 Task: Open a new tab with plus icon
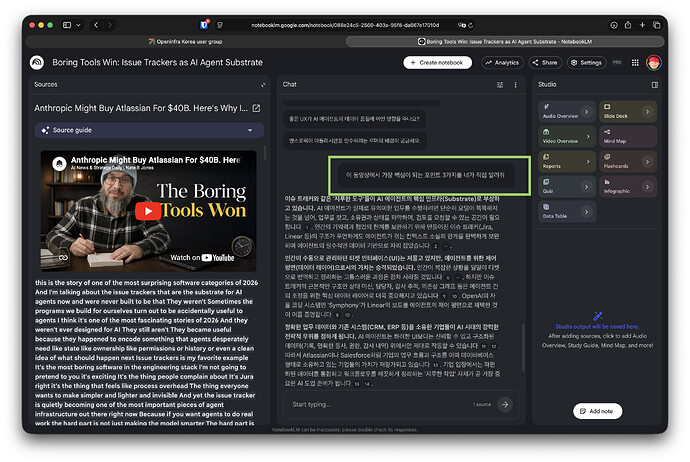(x=642, y=25)
